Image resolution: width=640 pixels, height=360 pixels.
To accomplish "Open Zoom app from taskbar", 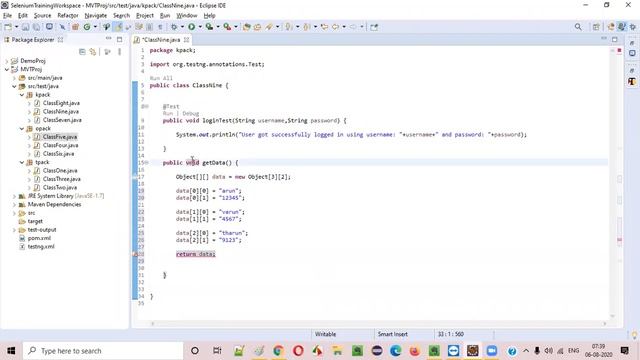I will pos(492,351).
